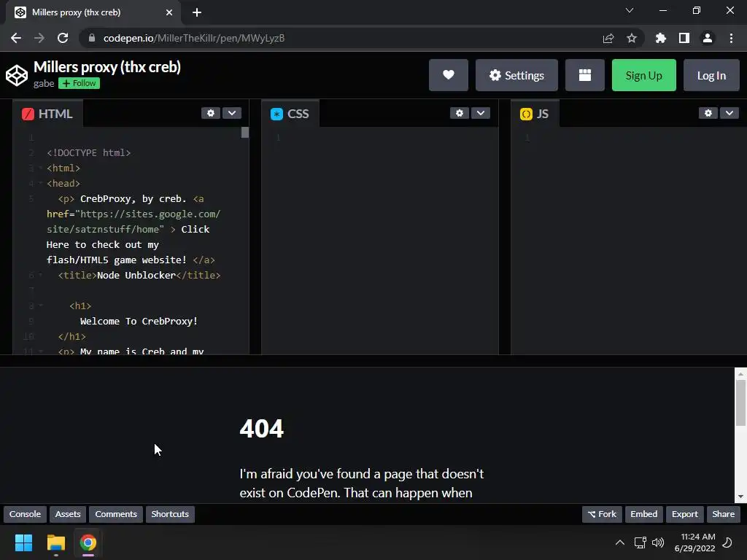This screenshot has width=747, height=560.
Task: Open pen Settings
Action: click(516, 75)
